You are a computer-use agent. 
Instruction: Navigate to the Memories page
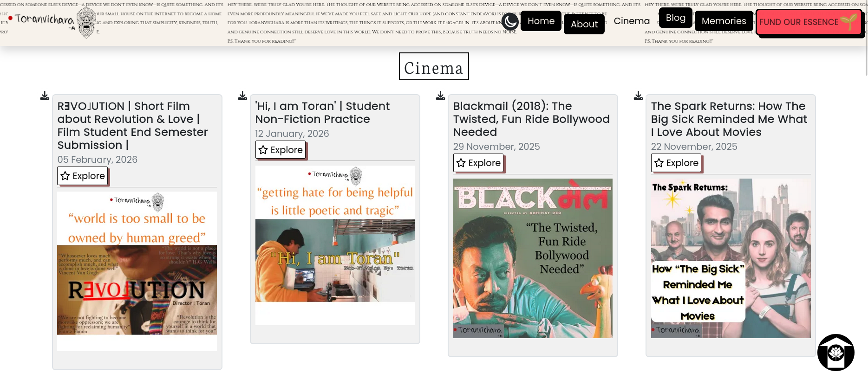pyautogui.click(x=724, y=21)
